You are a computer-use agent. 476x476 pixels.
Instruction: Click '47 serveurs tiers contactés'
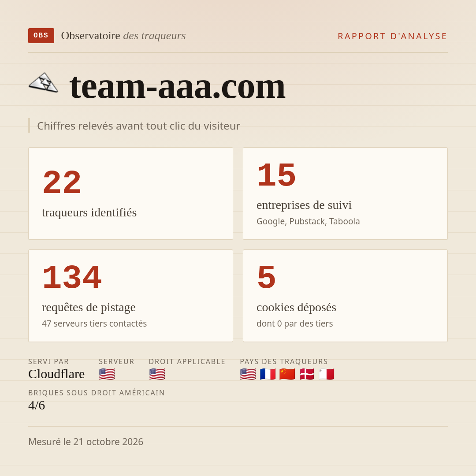point(94,324)
